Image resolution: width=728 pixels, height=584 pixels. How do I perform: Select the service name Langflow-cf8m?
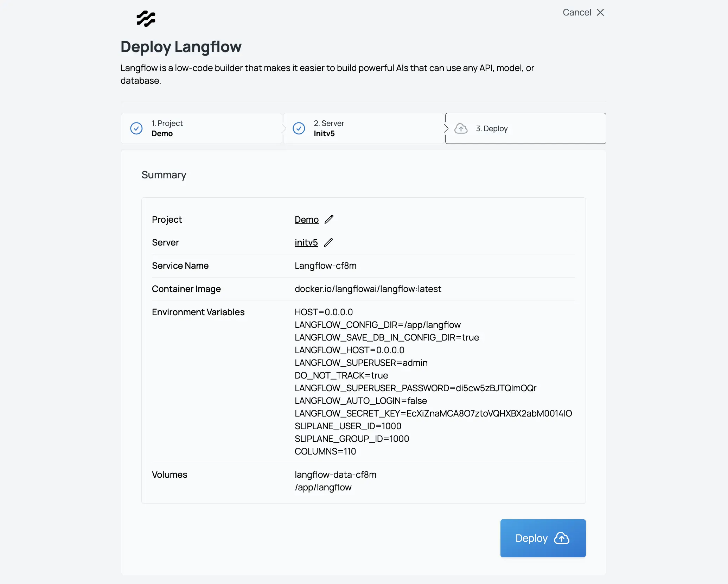click(x=326, y=266)
